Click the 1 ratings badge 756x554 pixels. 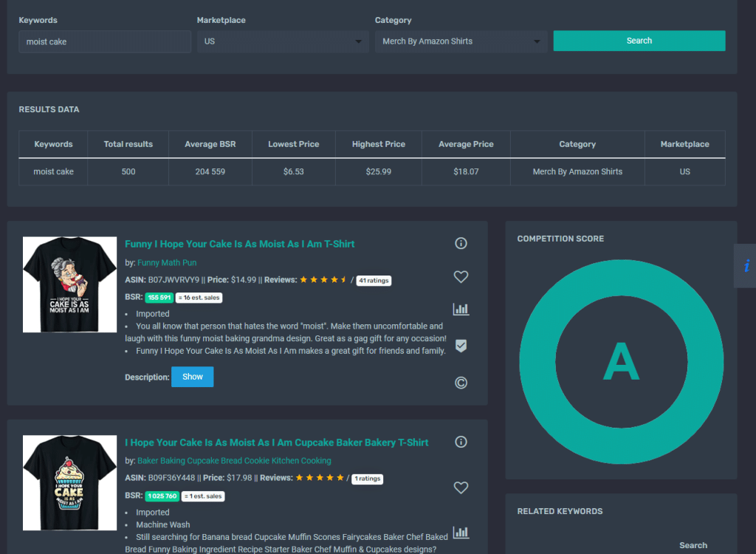(x=368, y=479)
